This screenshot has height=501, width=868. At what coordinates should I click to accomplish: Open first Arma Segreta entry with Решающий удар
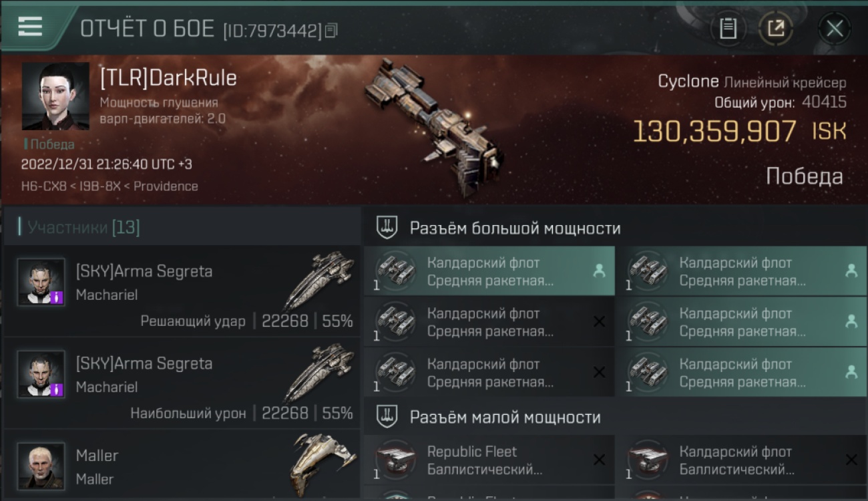pos(182,291)
